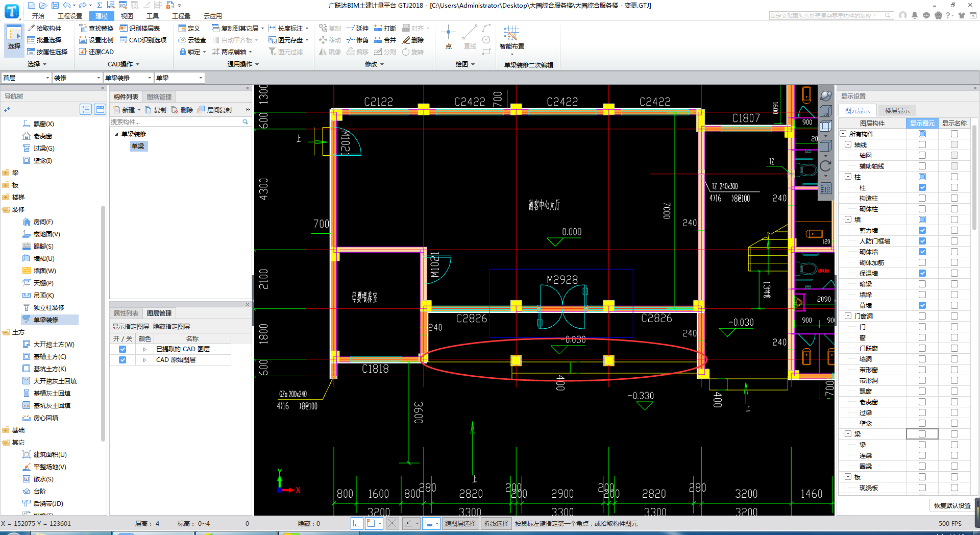Viewport: 980px width, 535px height.
Task: Click the 还原CAD restore tool
Action: [x=96, y=52]
